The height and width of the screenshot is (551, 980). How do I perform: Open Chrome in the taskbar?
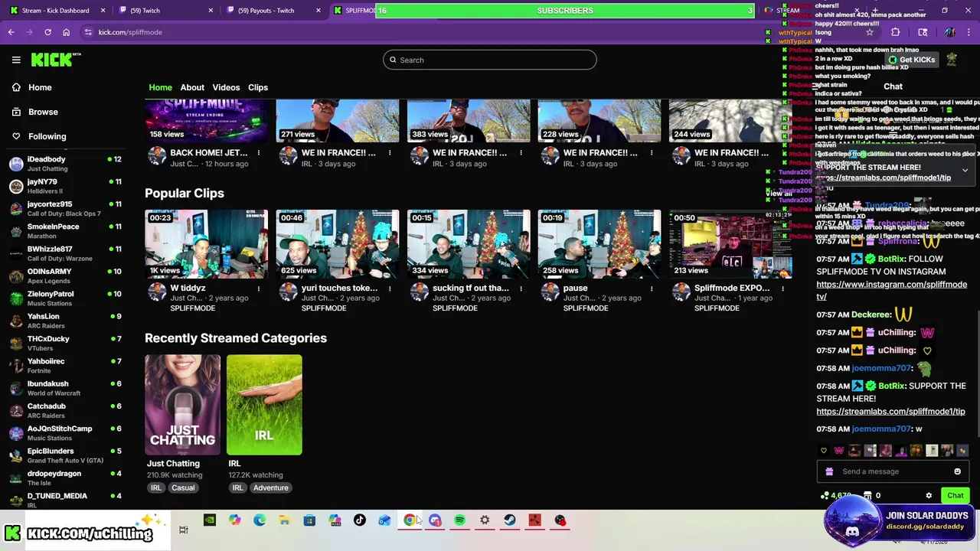pos(410,520)
